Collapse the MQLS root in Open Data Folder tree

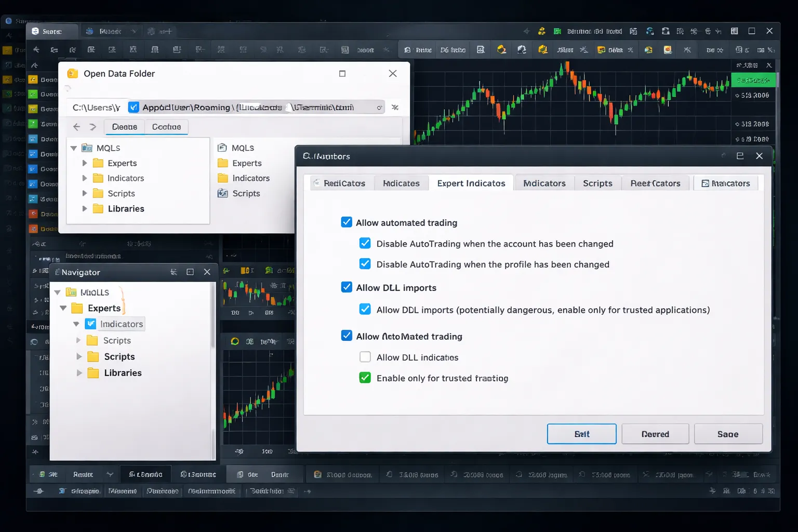tap(74, 148)
